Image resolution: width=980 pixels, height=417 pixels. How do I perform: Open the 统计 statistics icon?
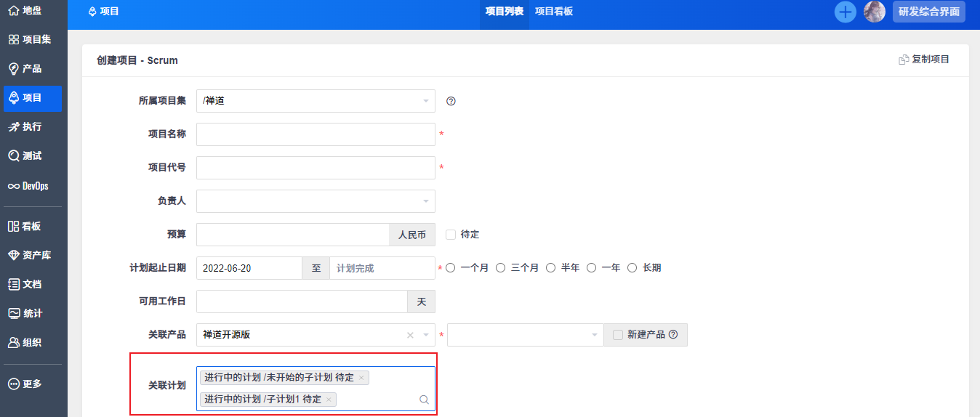13,313
